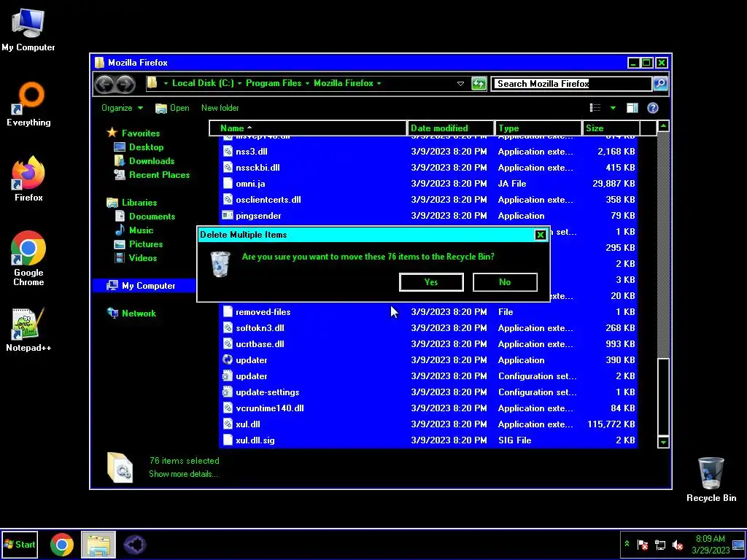The width and height of the screenshot is (747, 560).
Task: Open the Music library
Action: tap(141, 230)
